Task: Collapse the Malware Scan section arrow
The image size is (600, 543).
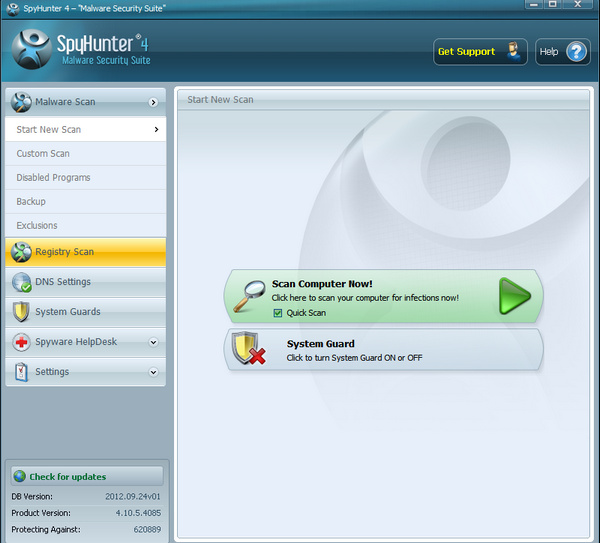Action: point(153,102)
